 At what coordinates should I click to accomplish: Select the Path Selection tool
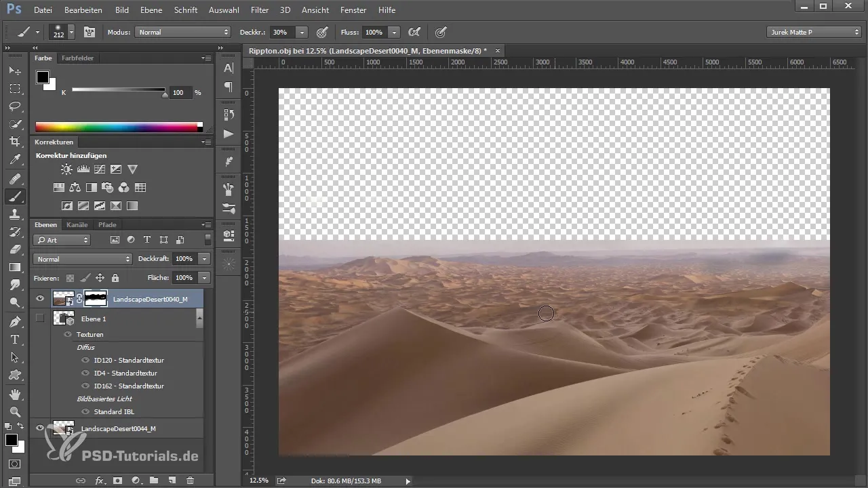15,357
